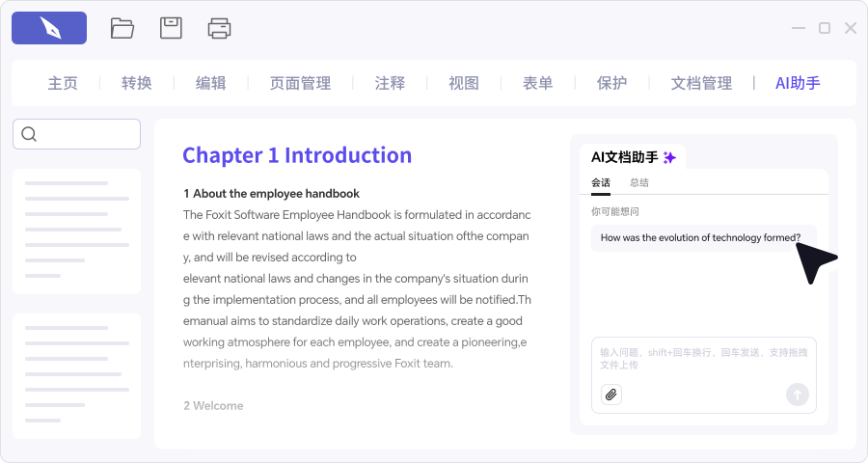868x463 pixels.
Task: Click the search magnifier icon
Action: 29,134
